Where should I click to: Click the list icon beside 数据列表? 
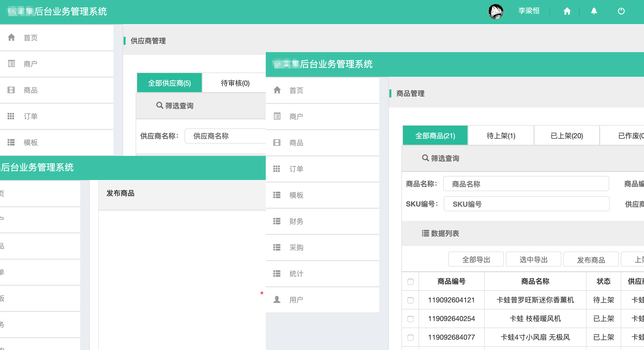coord(425,233)
